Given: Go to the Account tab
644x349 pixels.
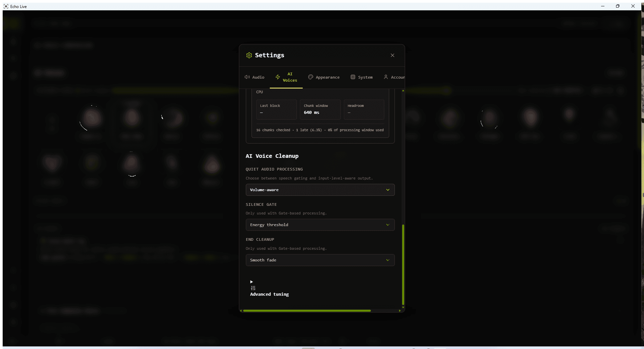Looking at the screenshot, I should (x=394, y=77).
